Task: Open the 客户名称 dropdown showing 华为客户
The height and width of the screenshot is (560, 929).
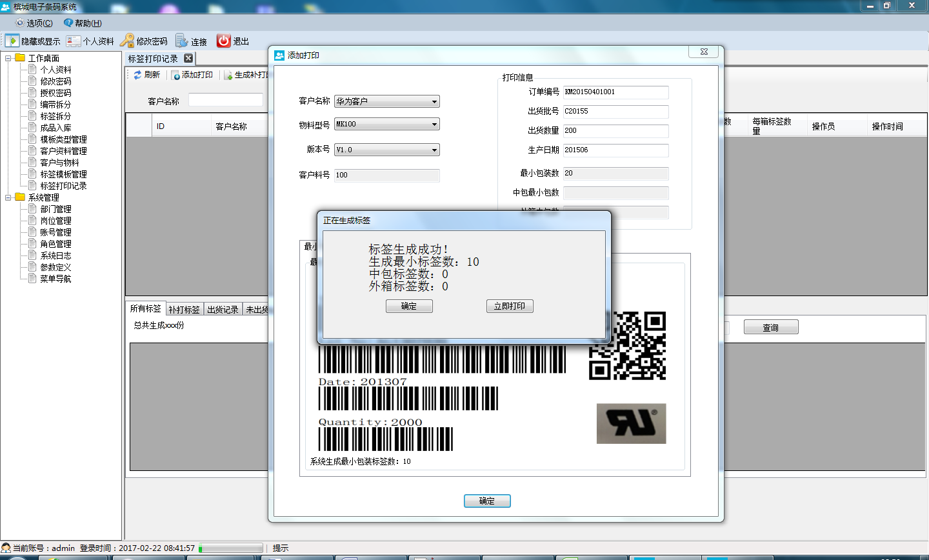Action: [x=434, y=102]
